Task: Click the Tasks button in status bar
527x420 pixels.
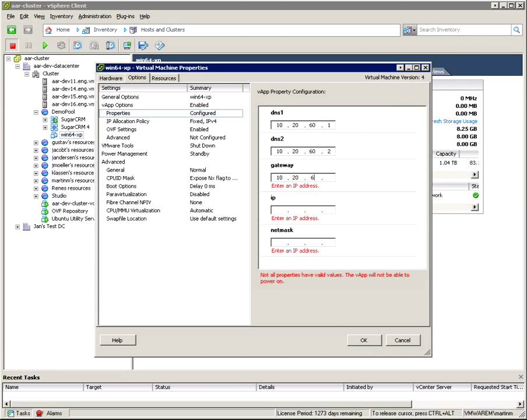Action: pyautogui.click(x=19, y=413)
